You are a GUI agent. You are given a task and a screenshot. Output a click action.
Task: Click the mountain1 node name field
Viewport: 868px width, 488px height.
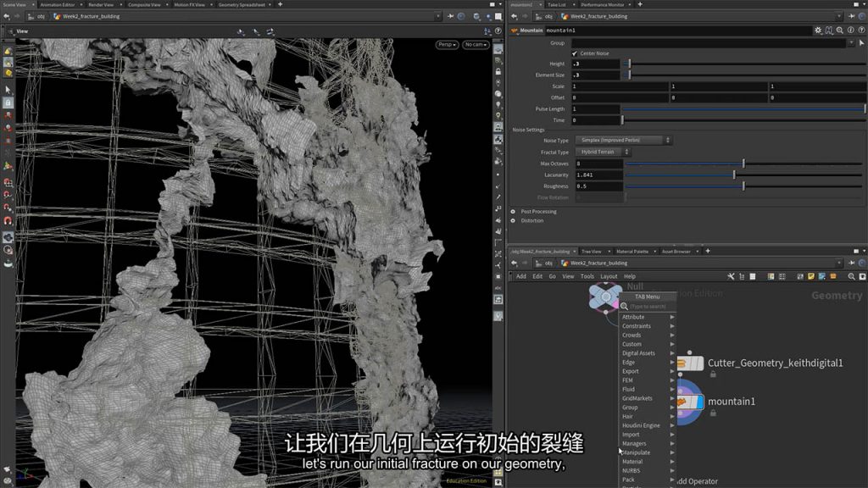click(677, 30)
